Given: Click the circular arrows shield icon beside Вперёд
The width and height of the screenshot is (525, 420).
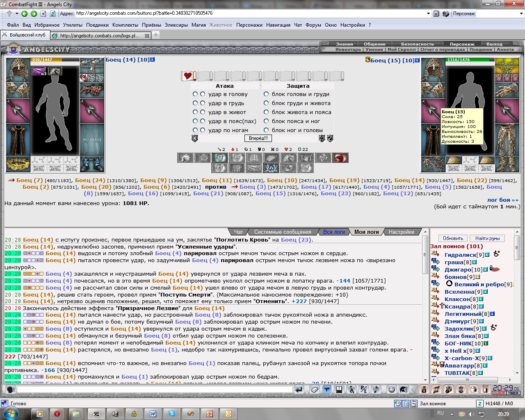Looking at the screenshot, I should pos(330,139).
